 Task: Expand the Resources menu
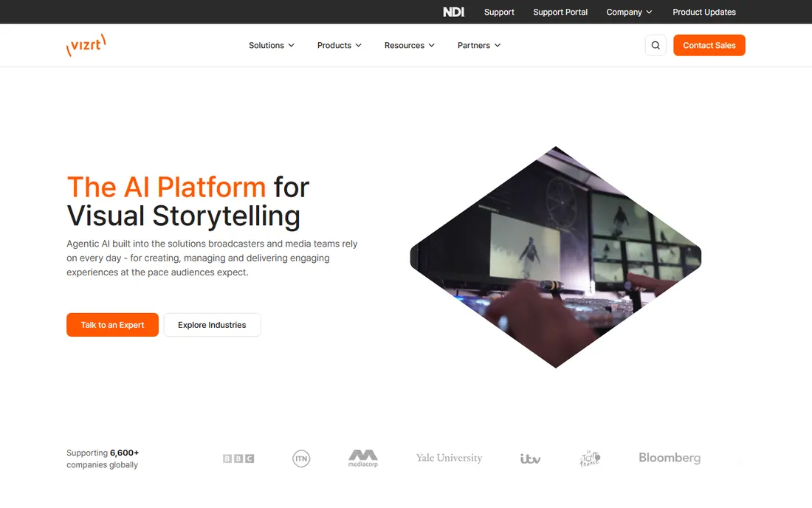pos(409,45)
